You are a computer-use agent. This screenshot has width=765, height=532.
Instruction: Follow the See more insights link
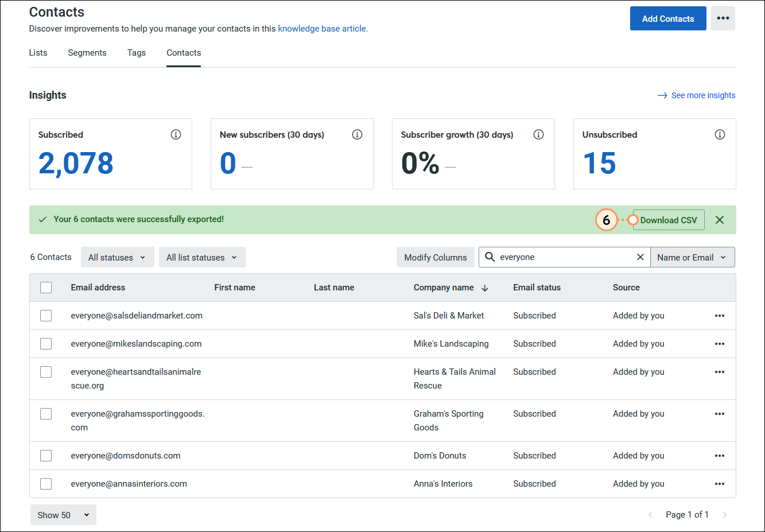pos(703,95)
